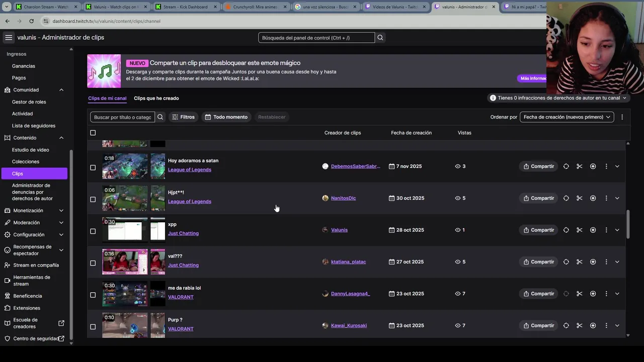
Task: Reload the page with browser refresh icon
Action: click(31, 21)
